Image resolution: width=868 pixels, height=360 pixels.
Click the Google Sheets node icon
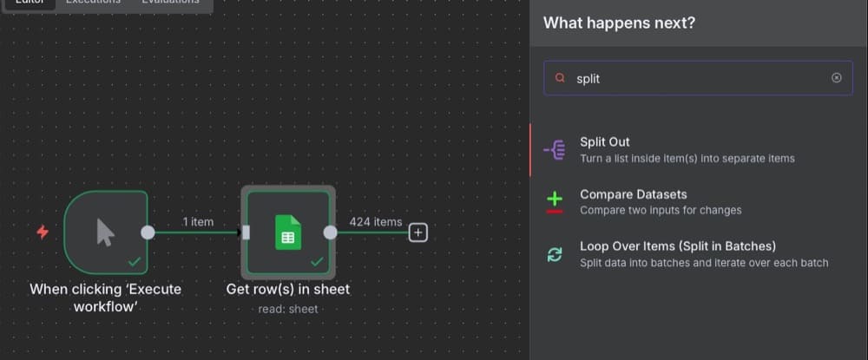287,232
